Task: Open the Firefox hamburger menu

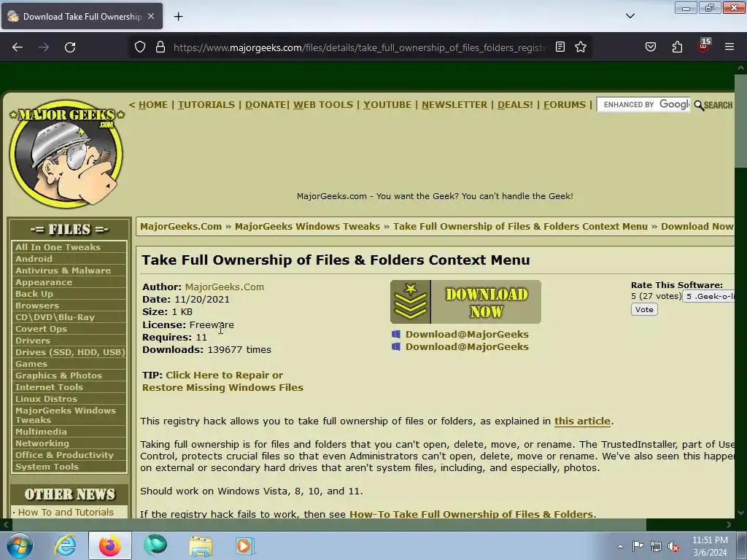Action: (729, 47)
